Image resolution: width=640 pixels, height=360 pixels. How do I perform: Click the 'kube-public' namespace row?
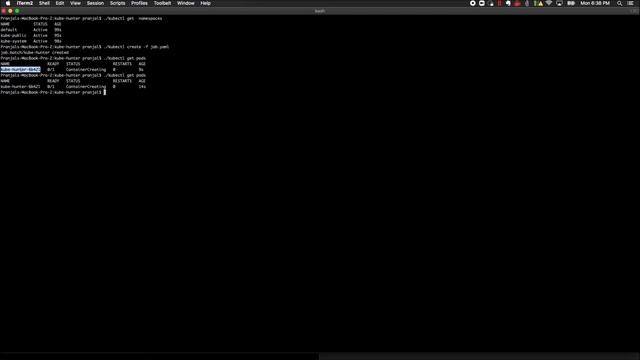click(x=31, y=36)
